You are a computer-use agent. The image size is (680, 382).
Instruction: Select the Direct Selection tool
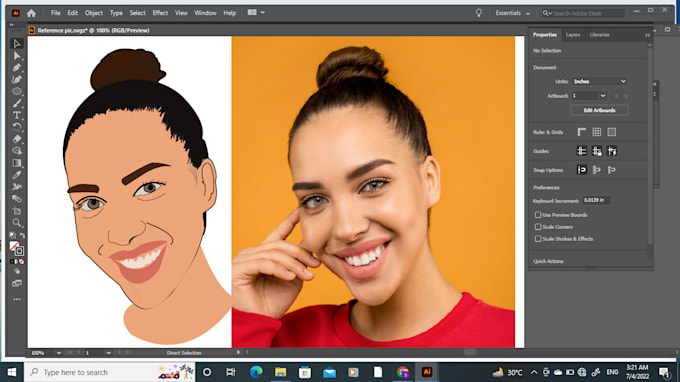tap(17, 56)
